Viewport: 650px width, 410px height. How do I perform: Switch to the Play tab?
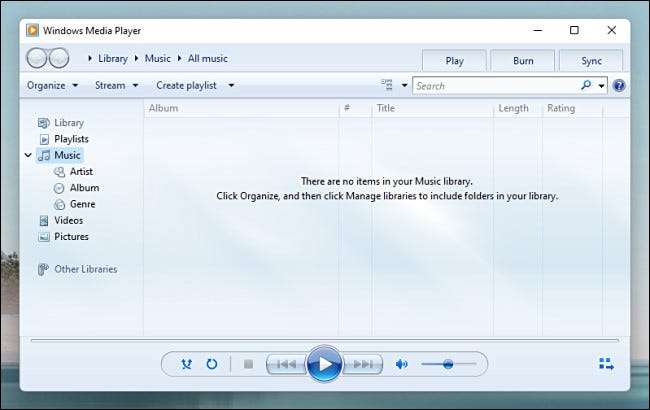pyautogui.click(x=454, y=61)
